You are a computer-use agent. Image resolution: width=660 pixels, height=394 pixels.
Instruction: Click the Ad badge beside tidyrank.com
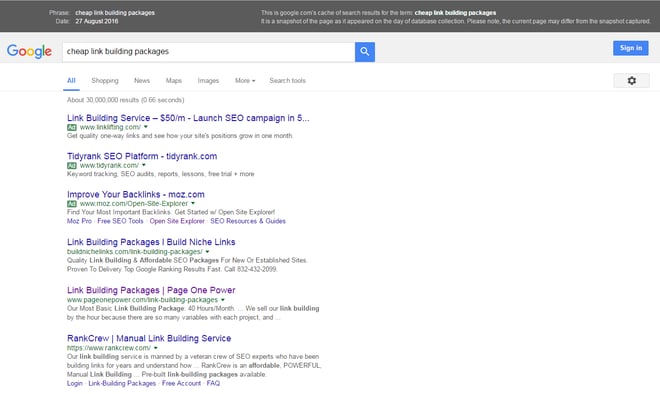(72, 165)
